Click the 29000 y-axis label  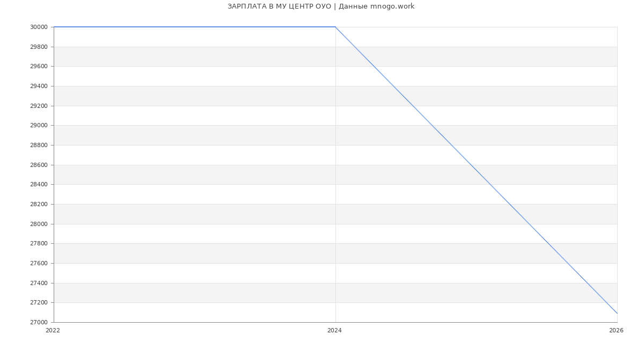pos(39,126)
